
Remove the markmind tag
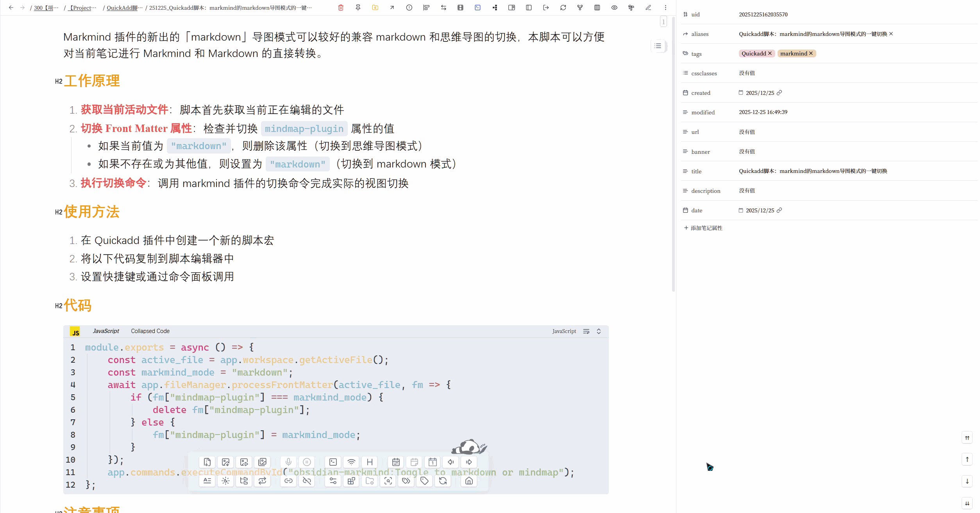pos(811,53)
